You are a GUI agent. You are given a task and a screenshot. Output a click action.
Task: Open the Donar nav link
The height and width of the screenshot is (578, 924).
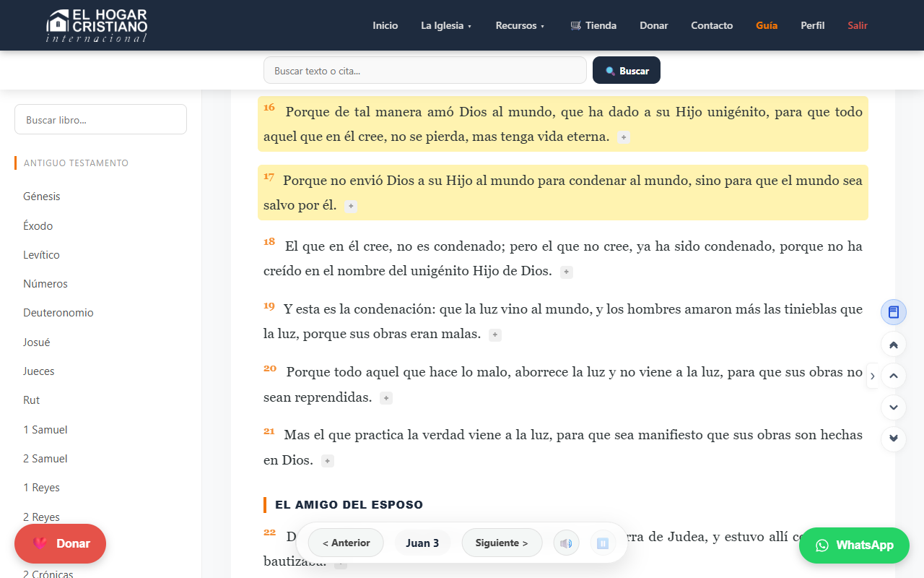pos(654,25)
